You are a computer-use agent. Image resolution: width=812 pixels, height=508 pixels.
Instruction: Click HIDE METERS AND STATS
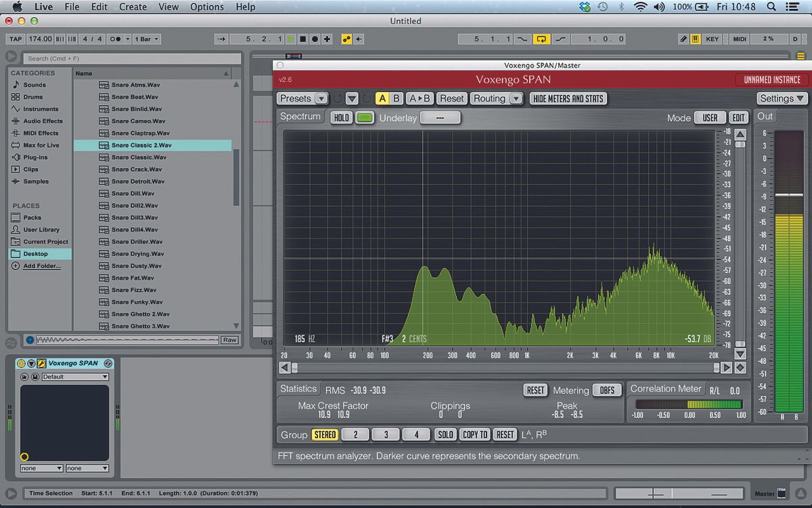point(568,98)
